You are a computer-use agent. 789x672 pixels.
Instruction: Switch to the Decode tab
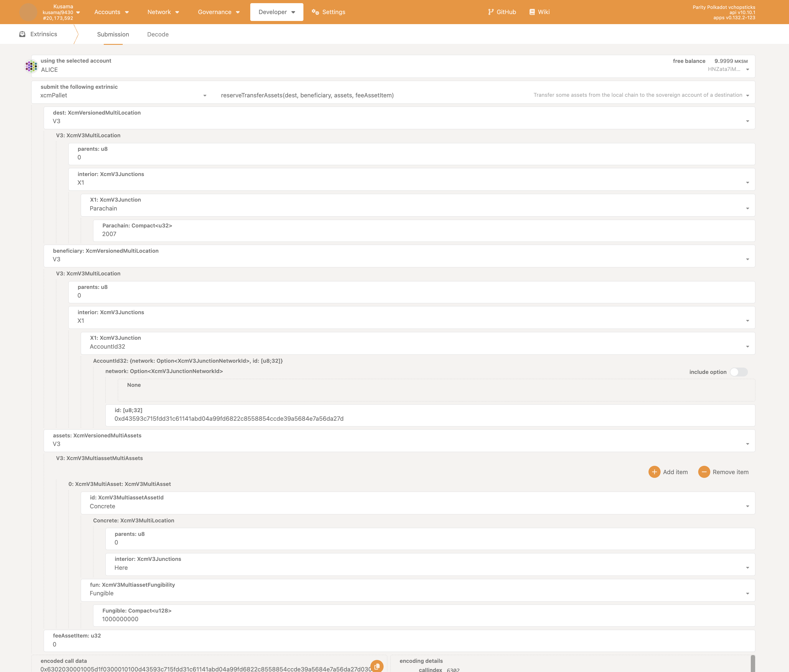tap(158, 34)
